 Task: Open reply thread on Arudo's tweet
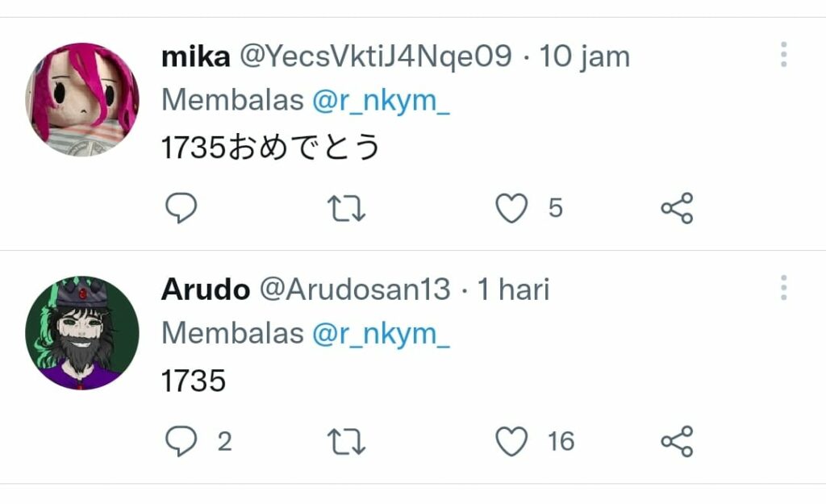181,441
